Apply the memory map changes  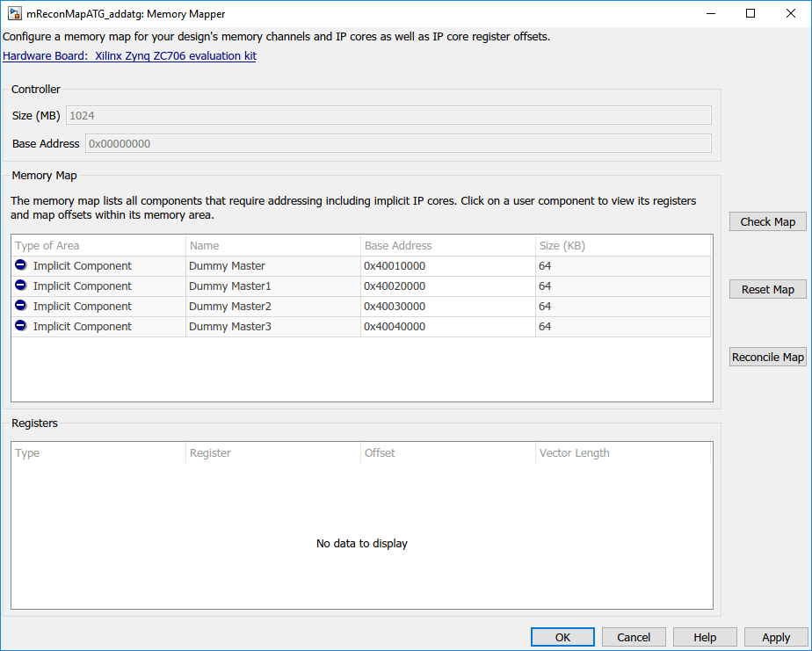click(776, 638)
